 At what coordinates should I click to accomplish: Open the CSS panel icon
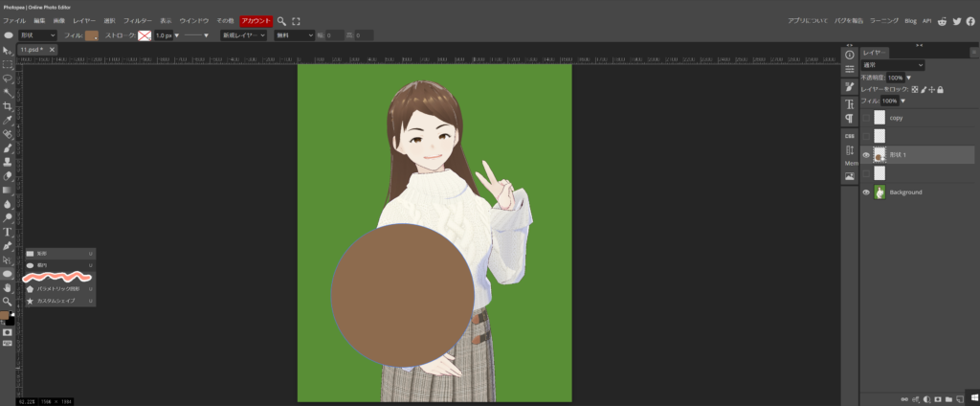coord(849,136)
